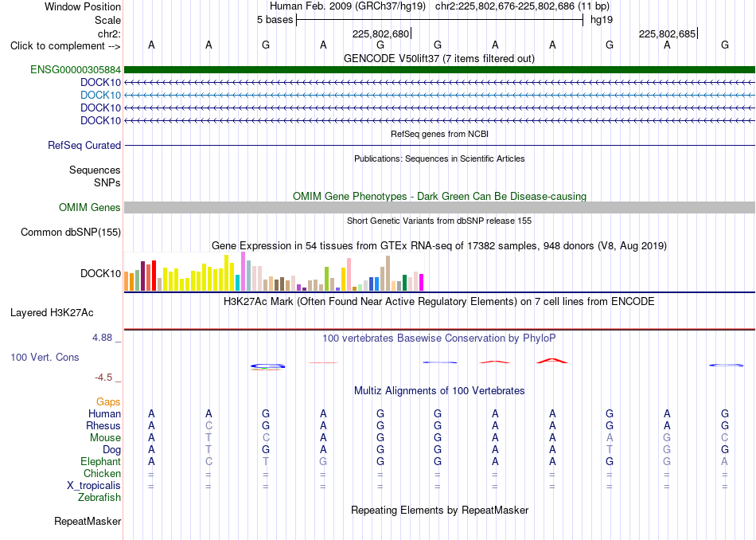Click the magenta last bar in GTEx chart
Image resolution: width=756 pixels, height=540 pixels.
pyautogui.click(x=421, y=282)
